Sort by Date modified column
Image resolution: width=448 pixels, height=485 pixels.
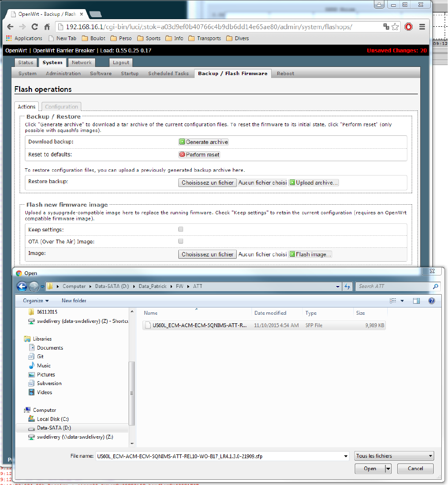point(270,313)
